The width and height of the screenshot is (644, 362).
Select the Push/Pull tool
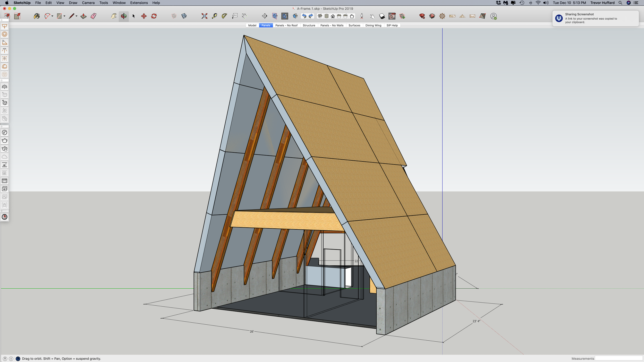pos(83,16)
